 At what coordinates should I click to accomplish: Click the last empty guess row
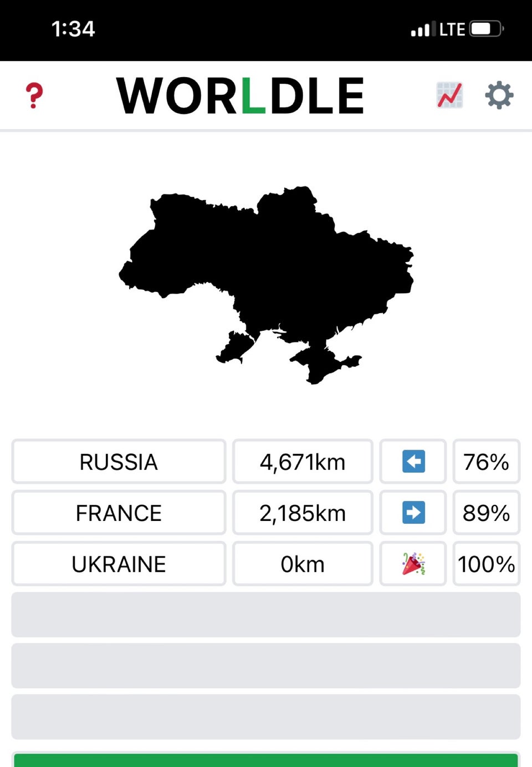(266, 717)
